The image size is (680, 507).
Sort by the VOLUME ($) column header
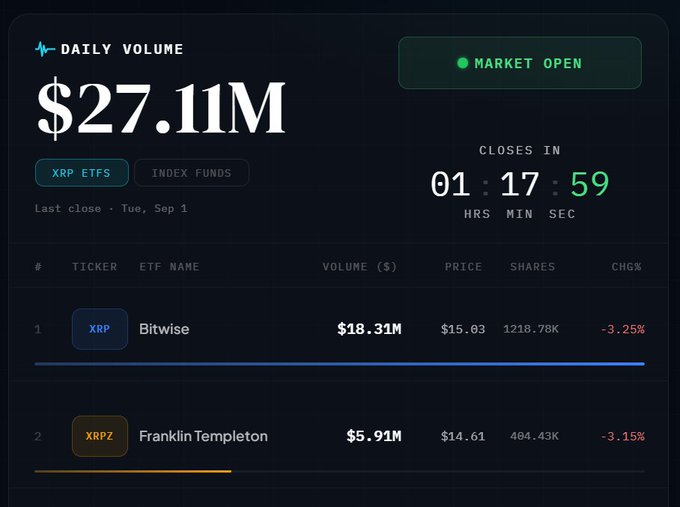click(360, 266)
